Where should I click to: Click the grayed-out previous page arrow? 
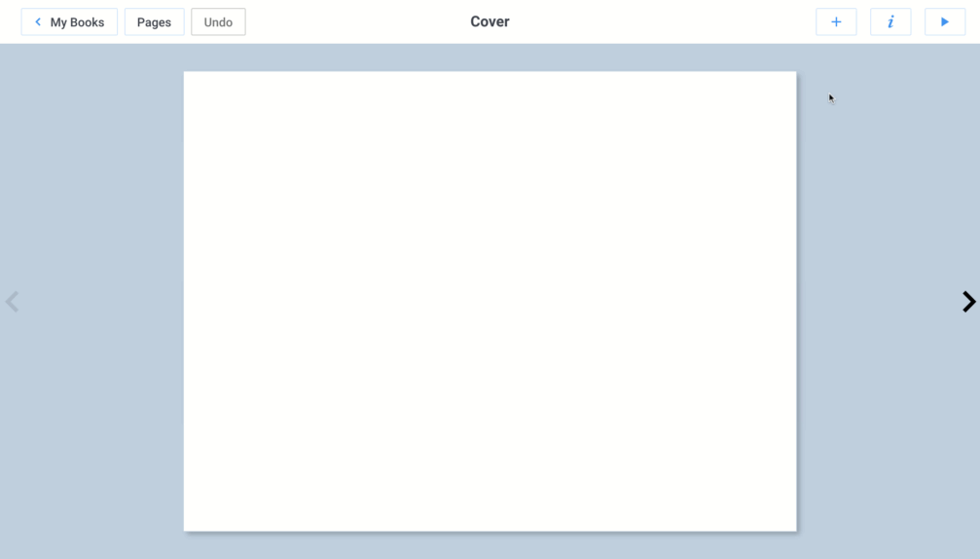(x=13, y=302)
